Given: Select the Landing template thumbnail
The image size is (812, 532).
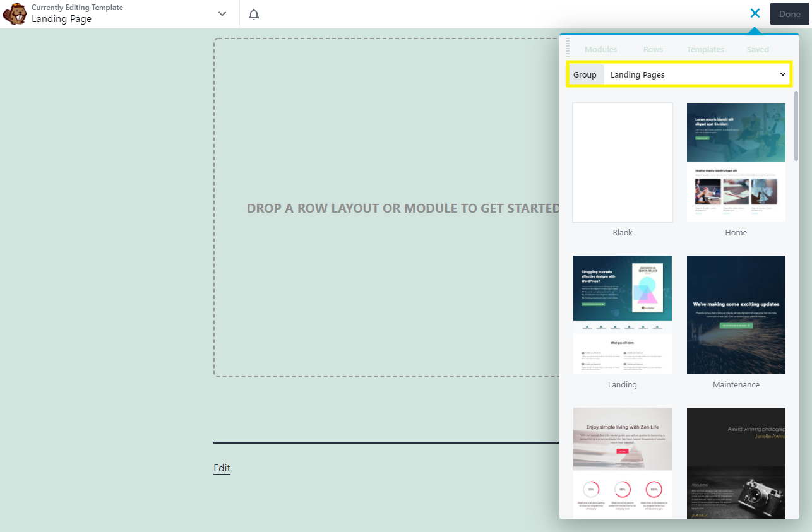Looking at the screenshot, I should click(x=622, y=314).
